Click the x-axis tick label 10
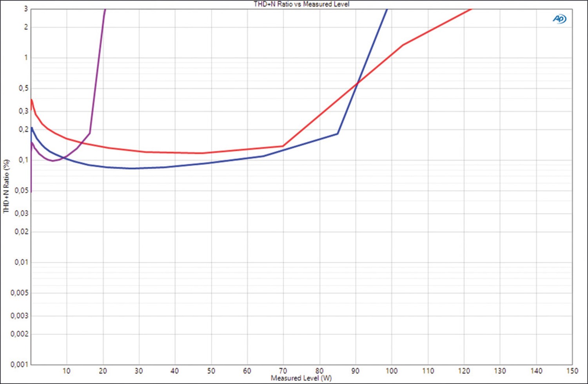The height and width of the screenshot is (384, 588). [x=67, y=371]
